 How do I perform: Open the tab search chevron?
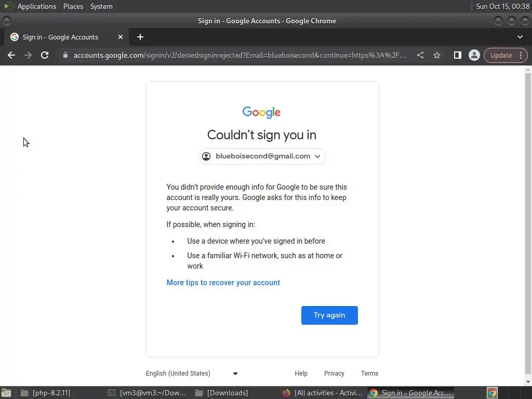pos(520,37)
